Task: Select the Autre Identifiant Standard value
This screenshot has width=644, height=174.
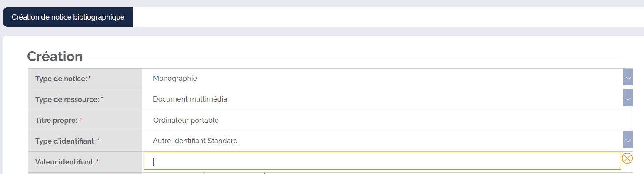Action: [x=195, y=141]
